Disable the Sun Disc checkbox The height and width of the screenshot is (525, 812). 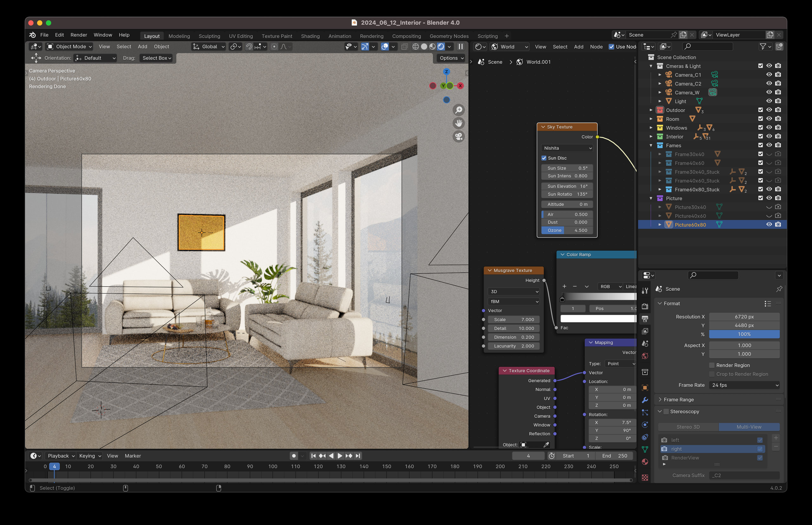(x=544, y=158)
